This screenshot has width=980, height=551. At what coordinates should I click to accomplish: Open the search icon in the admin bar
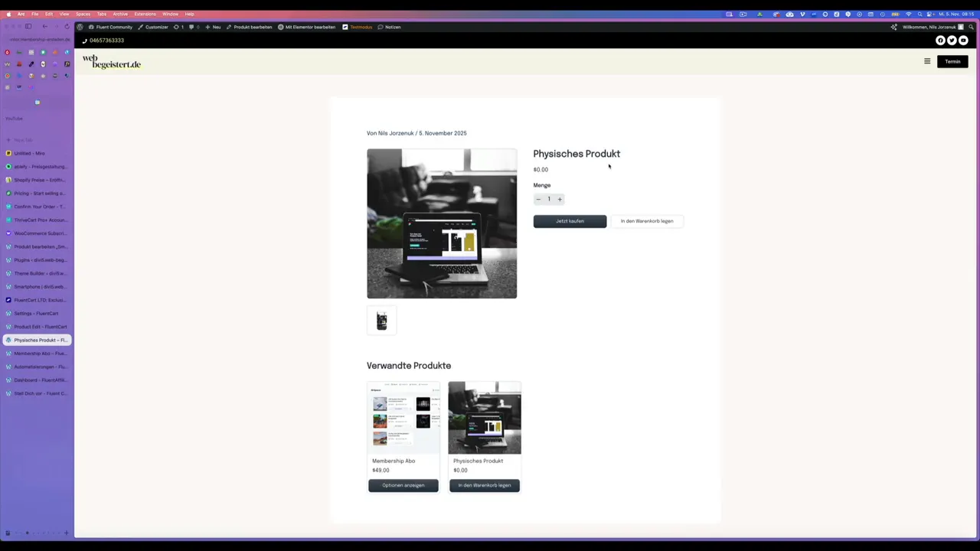[971, 28]
